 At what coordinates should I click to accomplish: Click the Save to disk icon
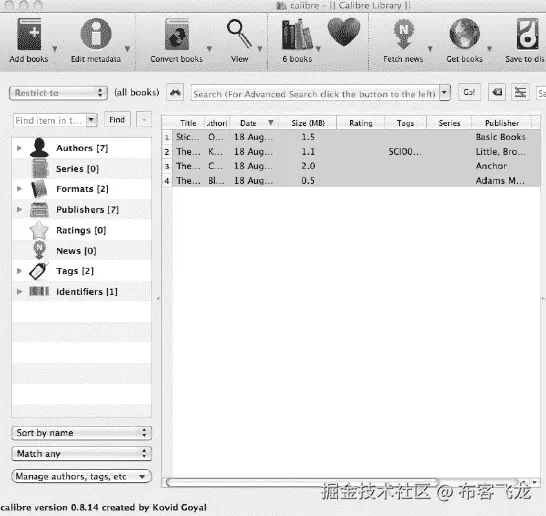point(527,34)
